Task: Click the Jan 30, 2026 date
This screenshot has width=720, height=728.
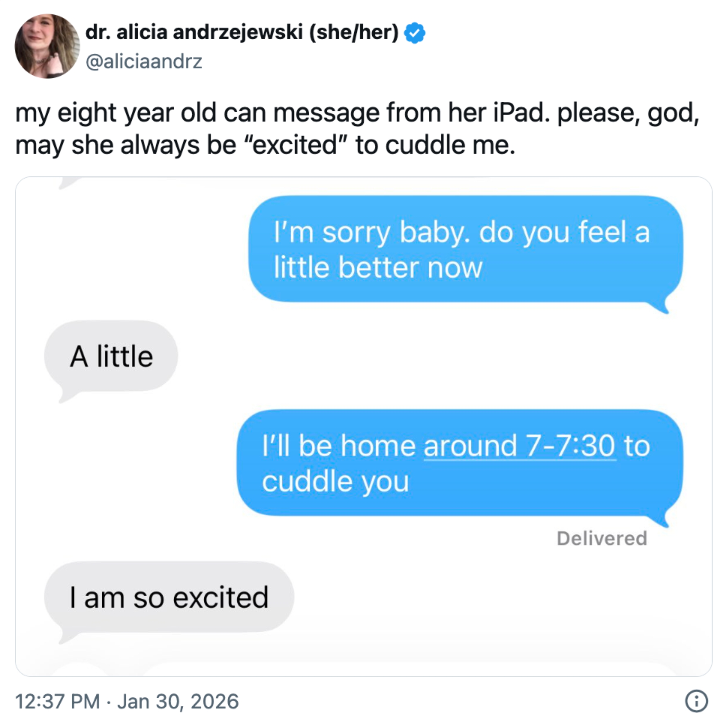Action: click(x=178, y=701)
